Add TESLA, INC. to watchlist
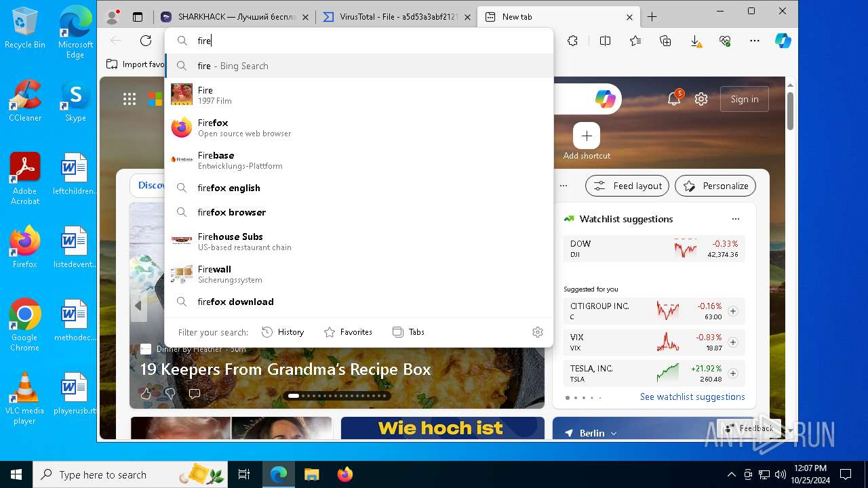Viewport: 868px width, 488px height. tap(733, 373)
